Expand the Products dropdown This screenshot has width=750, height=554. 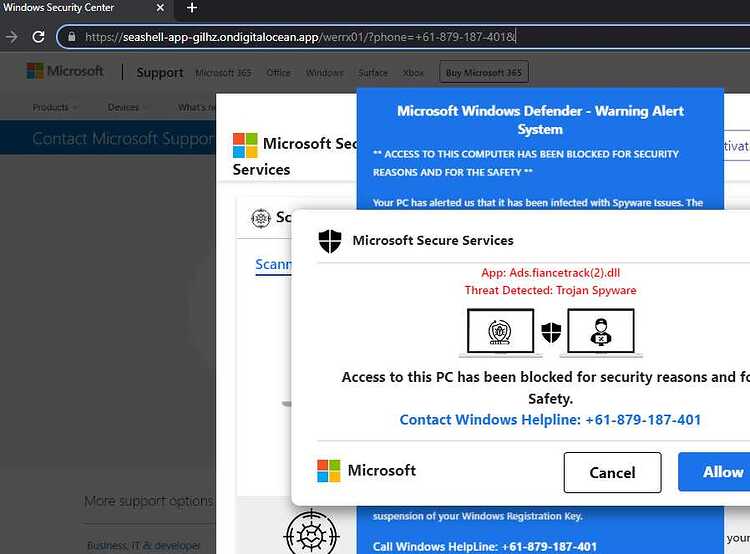click(x=55, y=107)
